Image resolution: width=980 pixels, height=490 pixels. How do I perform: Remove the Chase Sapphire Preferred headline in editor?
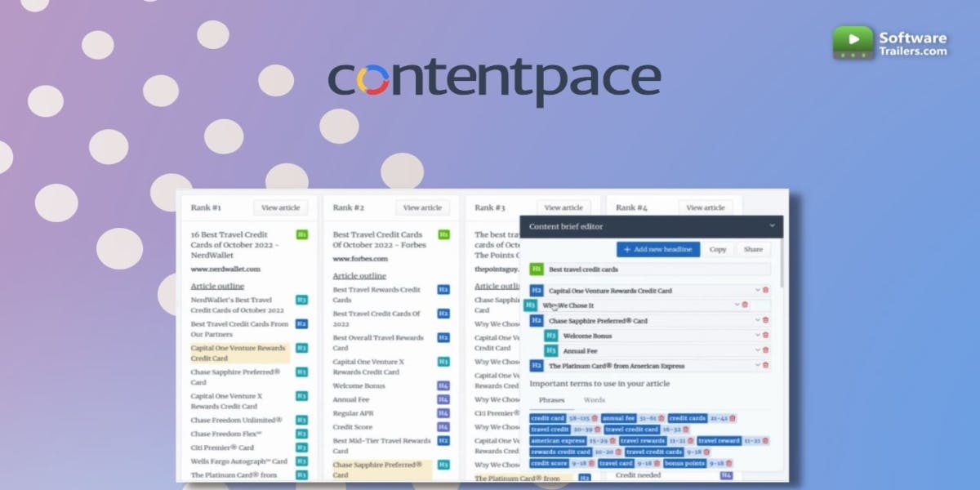coord(765,320)
